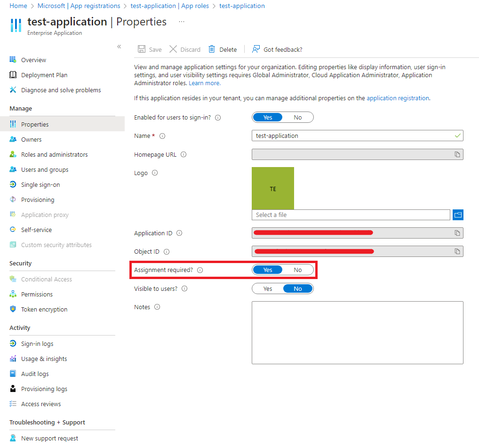Set Enabled for users to sign-in to No

pyautogui.click(x=297, y=117)
